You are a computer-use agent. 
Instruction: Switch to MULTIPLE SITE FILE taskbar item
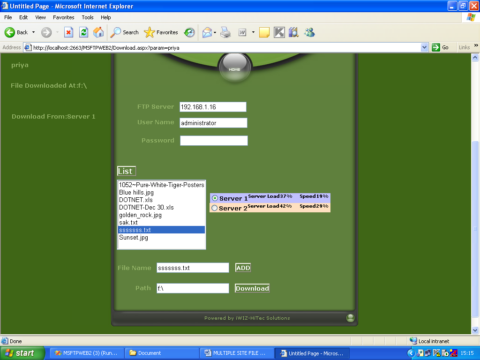tap(237, 353)
